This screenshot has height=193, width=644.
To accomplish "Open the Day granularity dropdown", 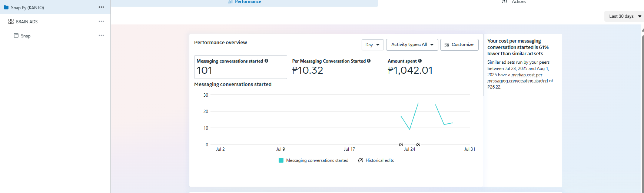I will pyautogui.click(x=372, y=45).
